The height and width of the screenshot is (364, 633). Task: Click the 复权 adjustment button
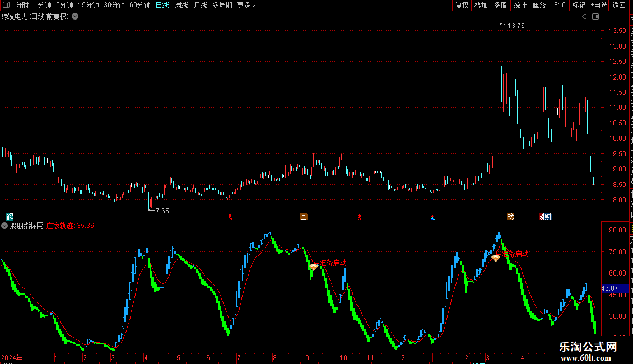(462, 5)
